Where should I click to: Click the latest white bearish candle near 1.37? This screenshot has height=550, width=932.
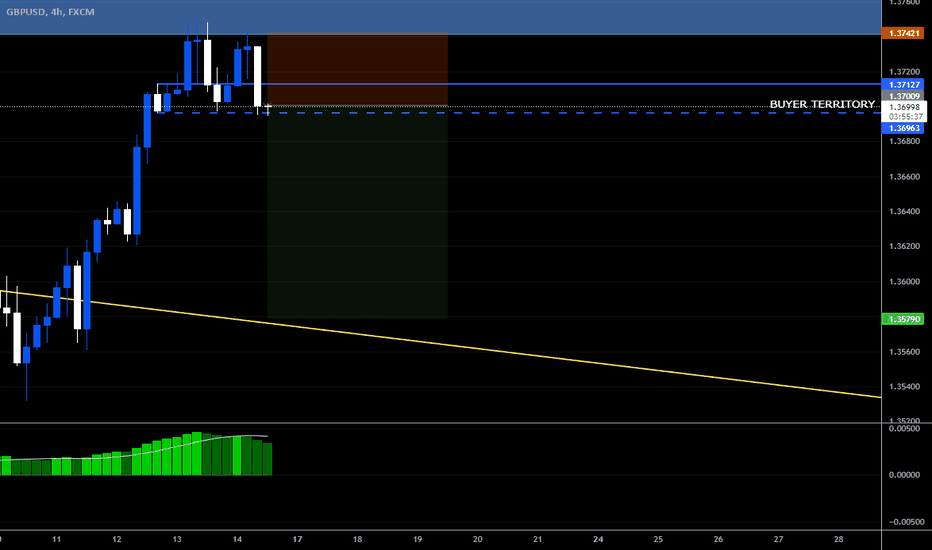[257, 76]
